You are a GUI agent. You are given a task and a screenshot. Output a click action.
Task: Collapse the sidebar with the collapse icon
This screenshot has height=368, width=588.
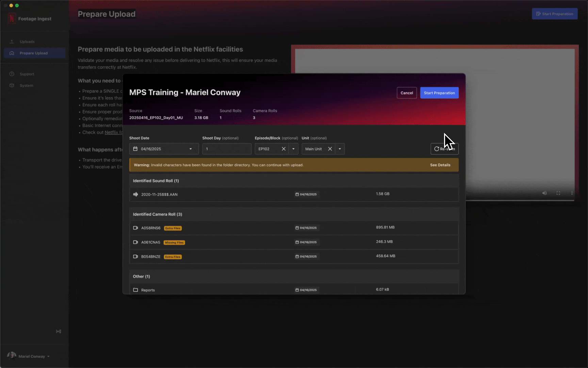(x=59, y=331)
